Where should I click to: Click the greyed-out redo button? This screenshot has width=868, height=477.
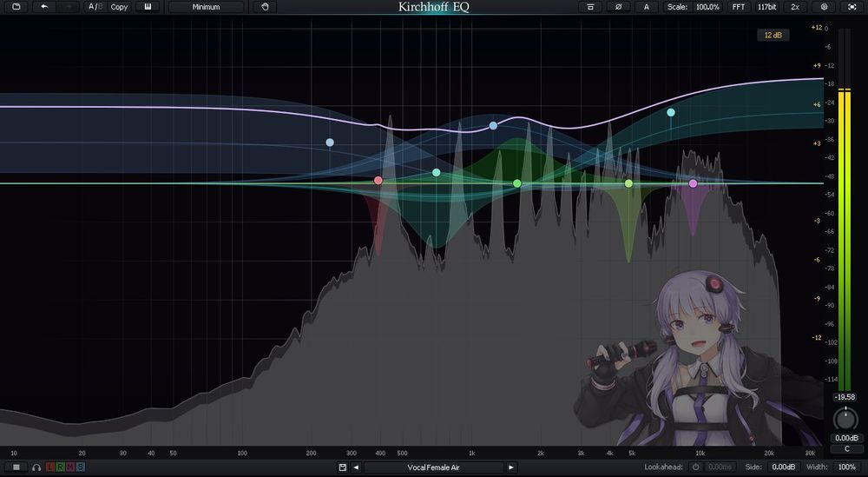pyautogui.click(x=68, y=7)
